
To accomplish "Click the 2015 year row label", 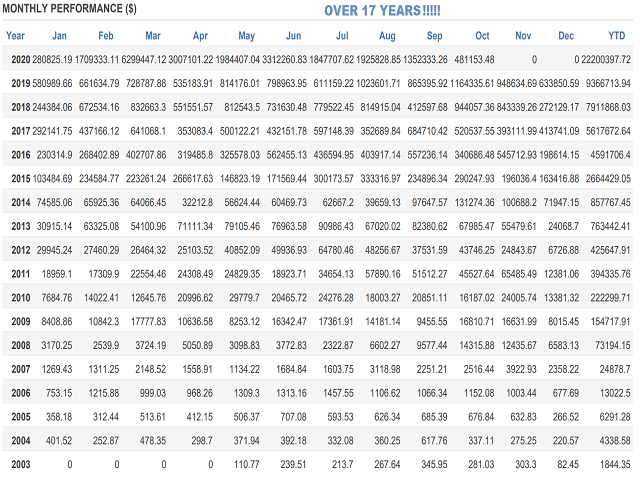I will click(21, 178).
